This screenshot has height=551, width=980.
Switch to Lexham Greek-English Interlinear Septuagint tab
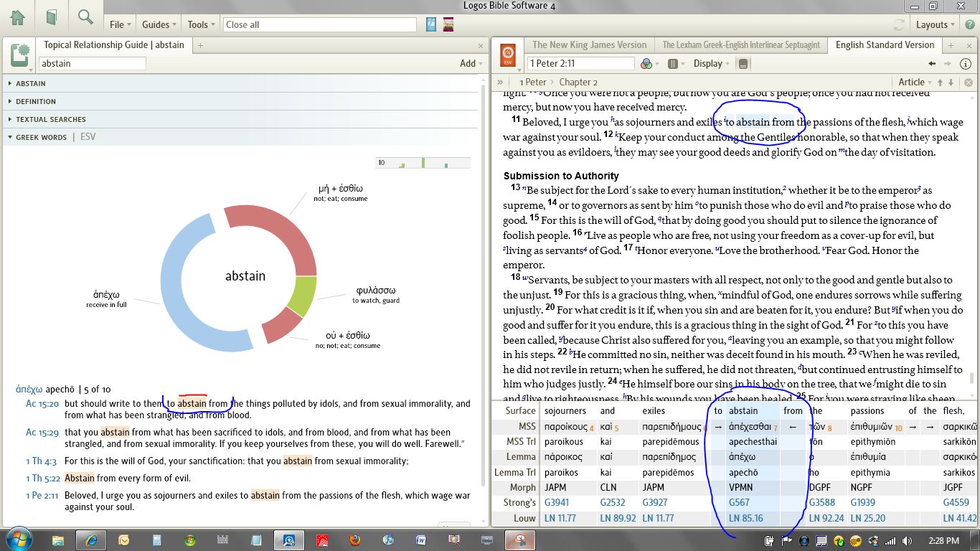click(741, 44)
